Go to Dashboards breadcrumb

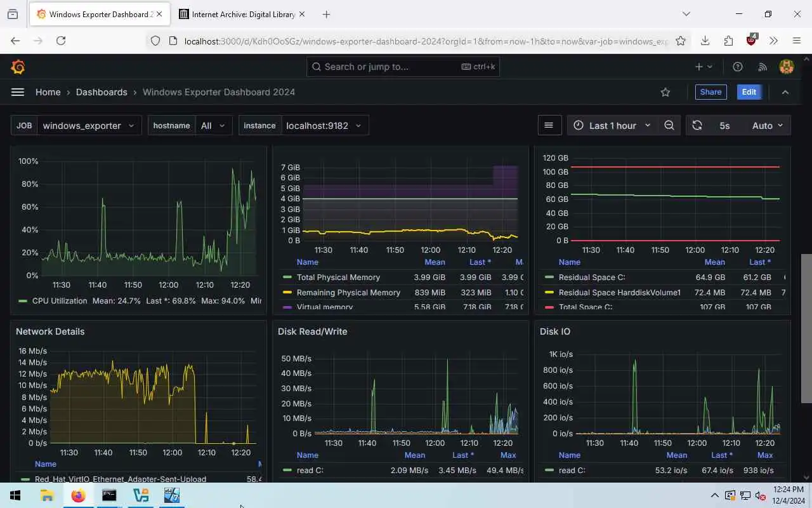coord(101,92)
